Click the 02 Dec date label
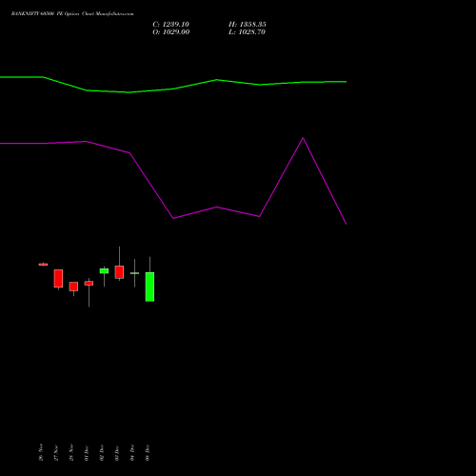476x476 pixels. click(102, 452)
